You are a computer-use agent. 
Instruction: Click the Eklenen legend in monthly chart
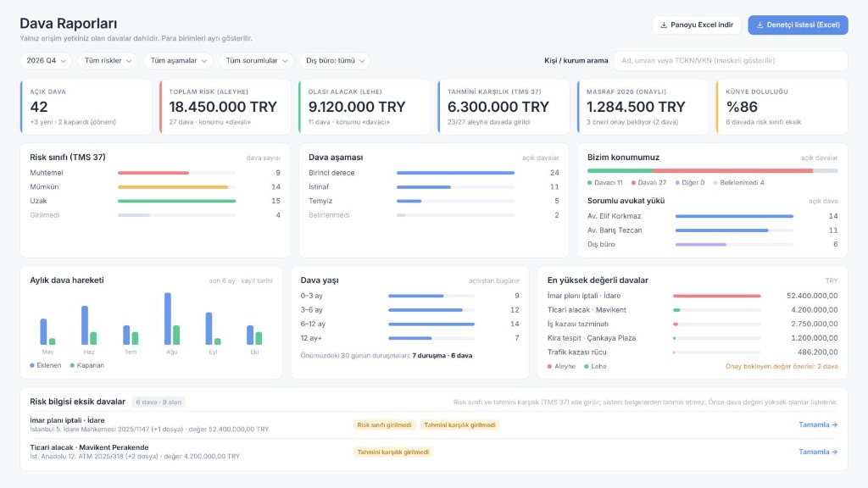46,366
